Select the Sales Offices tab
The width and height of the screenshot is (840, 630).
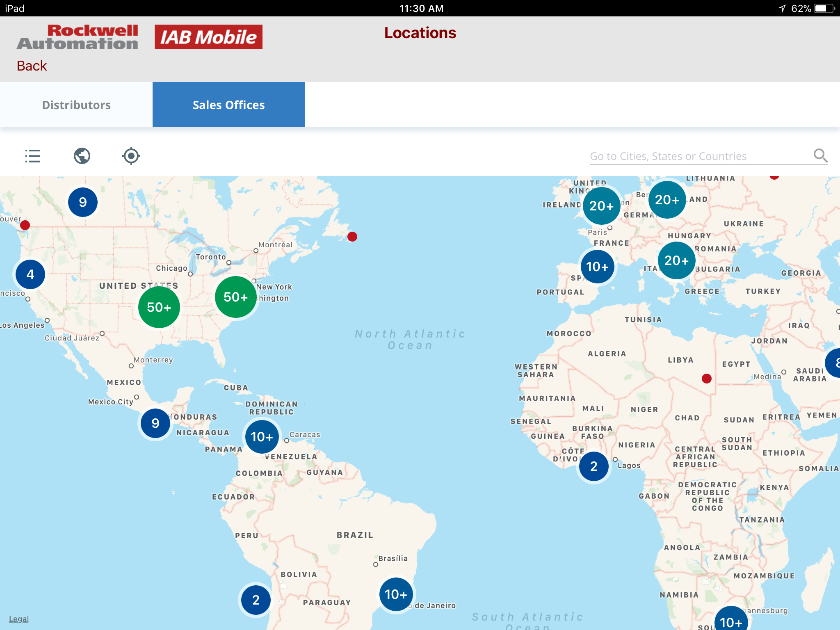tap(229, 105)
